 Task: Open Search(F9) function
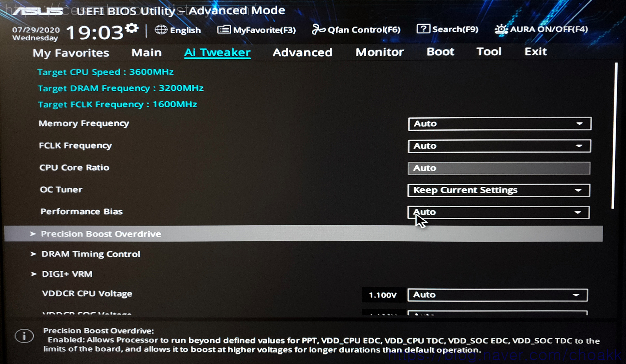[x=455, y=29]
